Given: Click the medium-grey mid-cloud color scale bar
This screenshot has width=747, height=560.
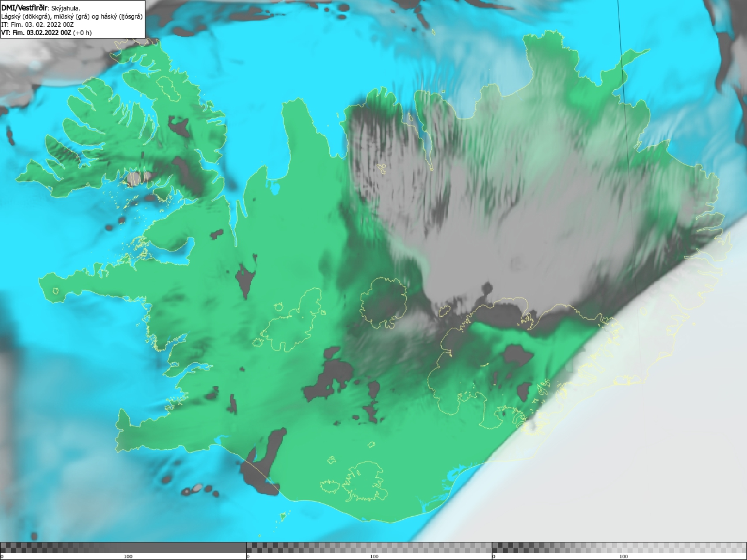Looking at the screenshot, I should pos(369,548).
